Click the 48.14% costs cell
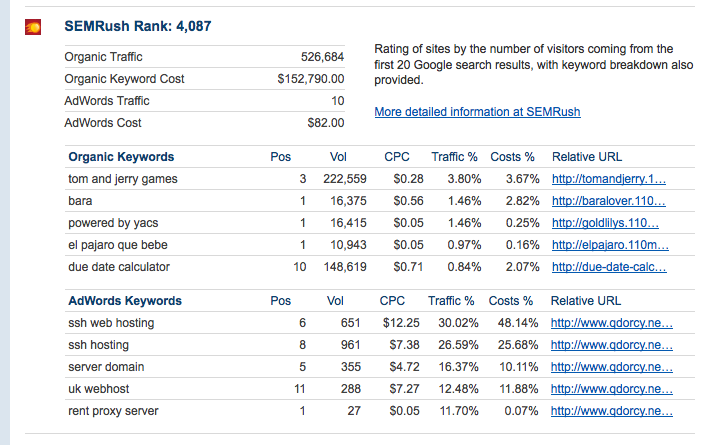 518,323
